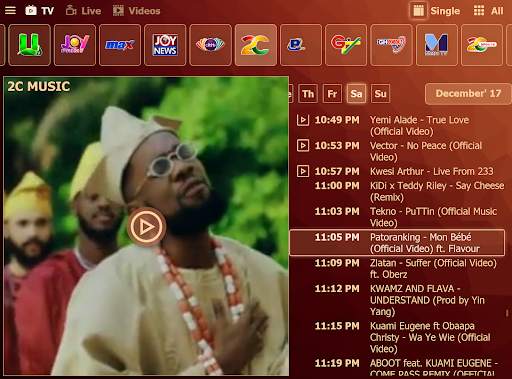This screenshot has height=379, width=512.
Task: Select the G TV channel logo
Action: point(346,45)
